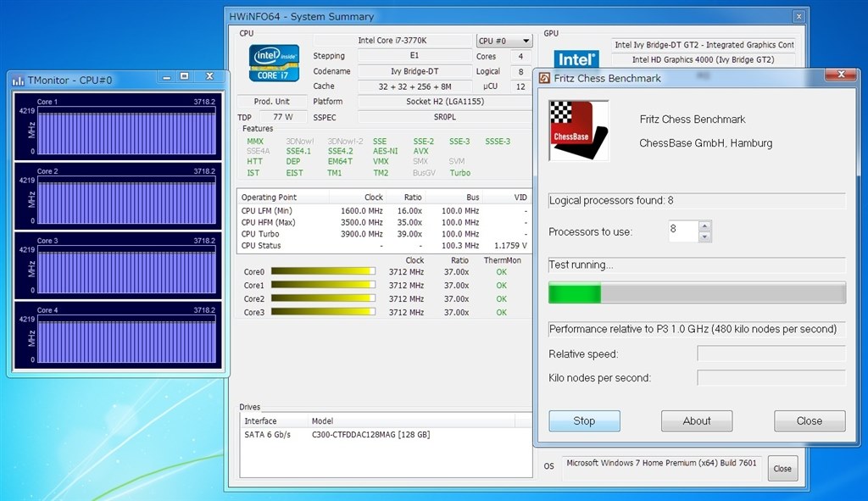
Task: Click the Kilo nodes per second result field
Action: pos(771,377)
